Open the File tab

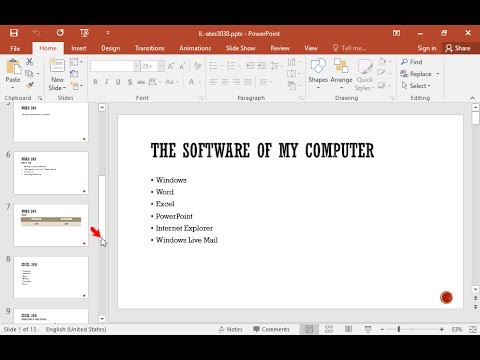pos(15,48)
